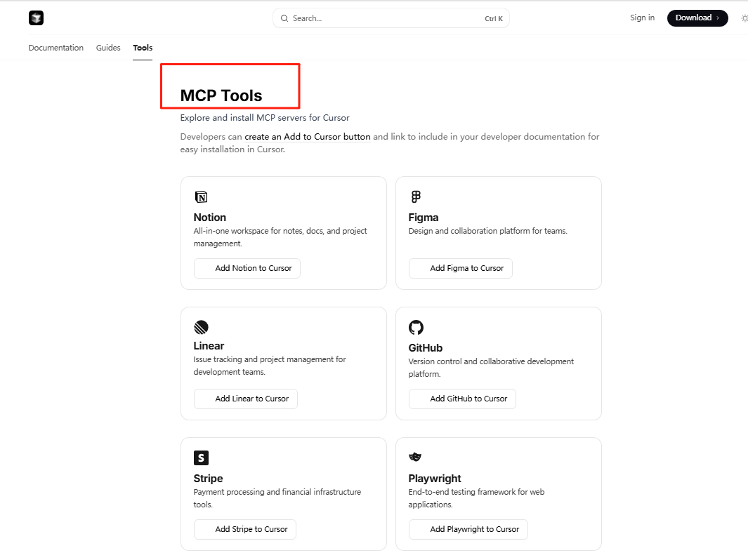Click Add Linear to Cursor
Image resolution: width=748 pixels, height=560 pixels.
246,399
